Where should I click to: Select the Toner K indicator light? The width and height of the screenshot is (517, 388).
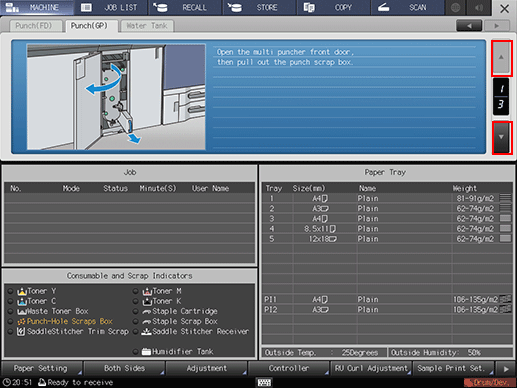point(135,301)
